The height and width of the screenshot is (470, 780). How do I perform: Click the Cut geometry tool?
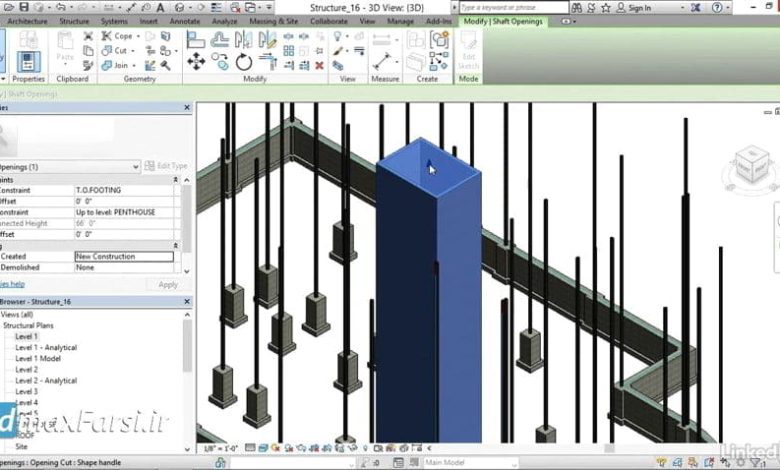[x=119, y=50]
